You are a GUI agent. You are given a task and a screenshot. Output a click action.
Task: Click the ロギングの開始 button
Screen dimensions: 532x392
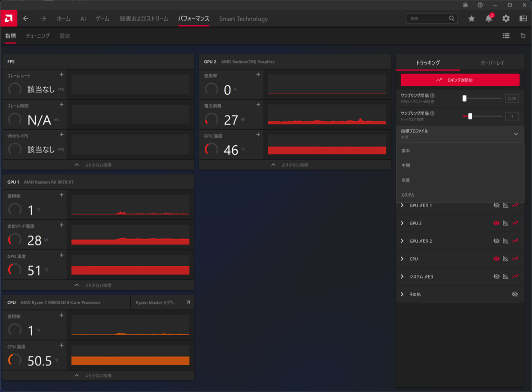[460, 80]
